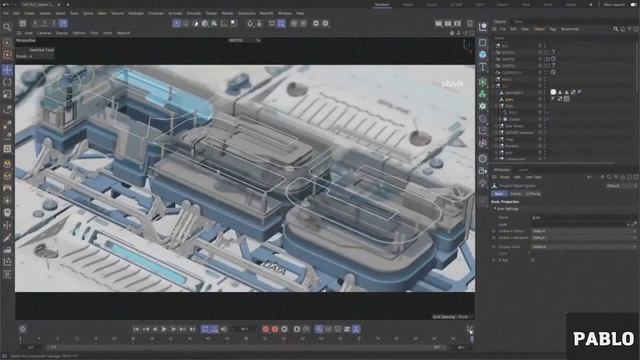Go to start of animation

[136, 329]
